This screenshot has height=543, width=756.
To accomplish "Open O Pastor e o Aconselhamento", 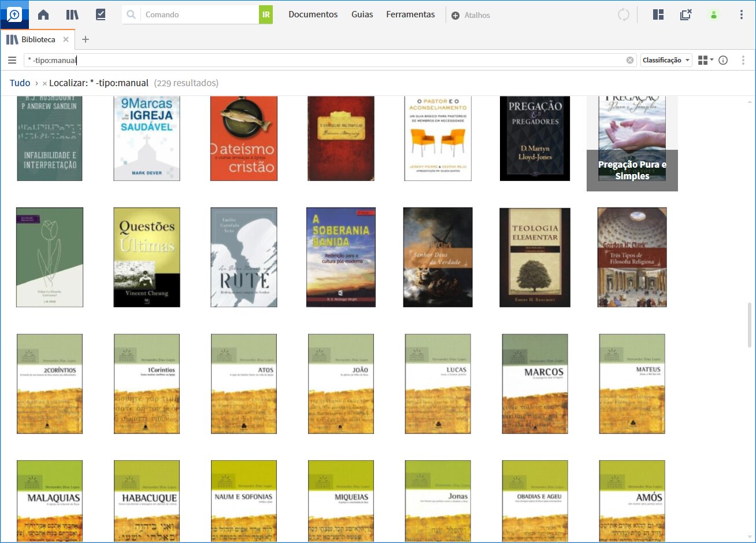I will click(x=438, y=139).
